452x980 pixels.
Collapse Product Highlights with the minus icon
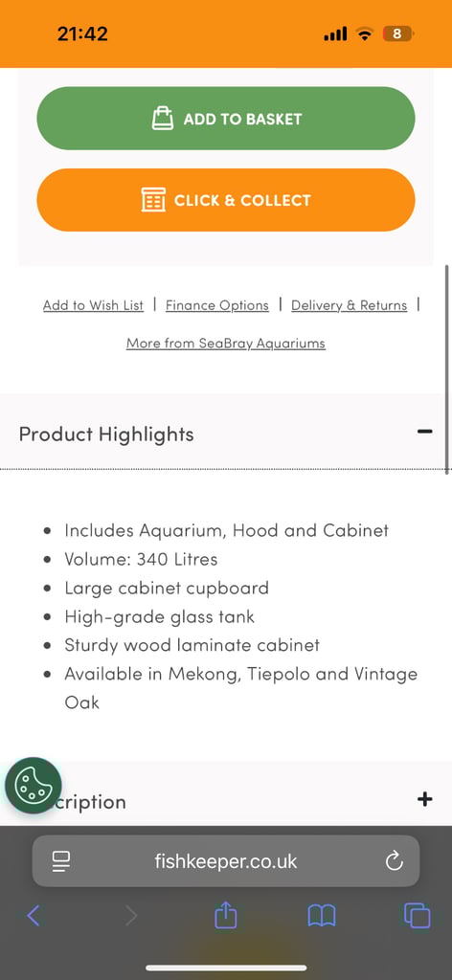425,432
